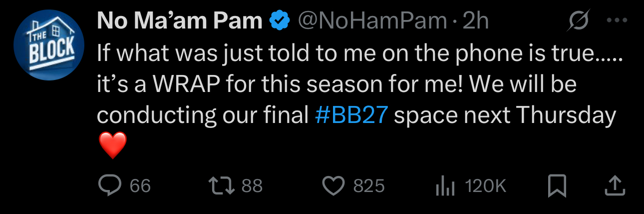Click the 66 replies count
644x214 pixels.
tap(140, 186)
